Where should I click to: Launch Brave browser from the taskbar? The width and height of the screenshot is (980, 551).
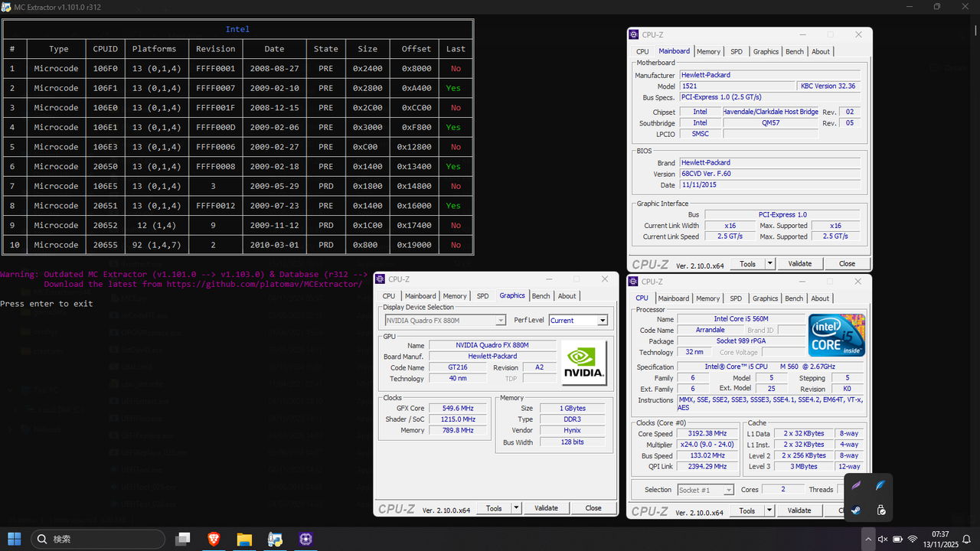(214, 540)
